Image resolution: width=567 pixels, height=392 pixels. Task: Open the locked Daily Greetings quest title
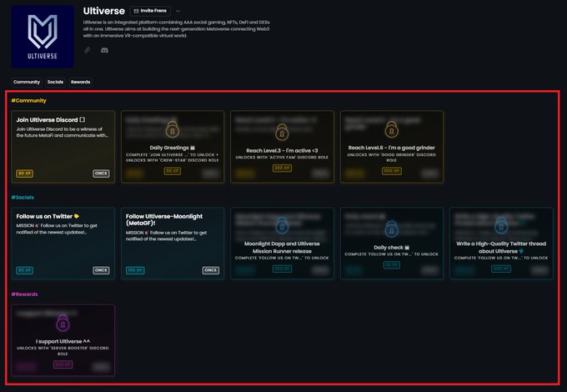click(x=172, y=148)
